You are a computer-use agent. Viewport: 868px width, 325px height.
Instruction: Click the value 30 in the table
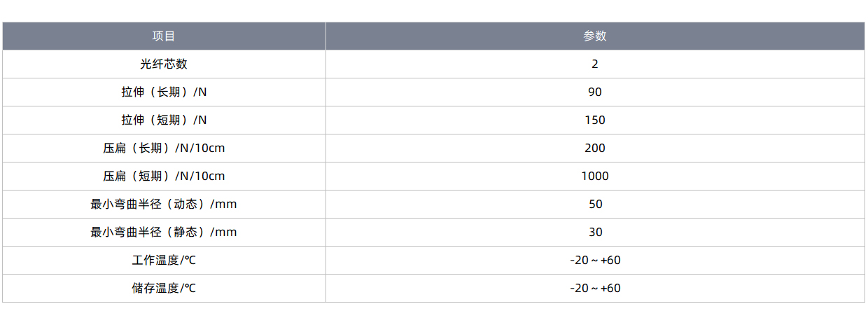595,232
